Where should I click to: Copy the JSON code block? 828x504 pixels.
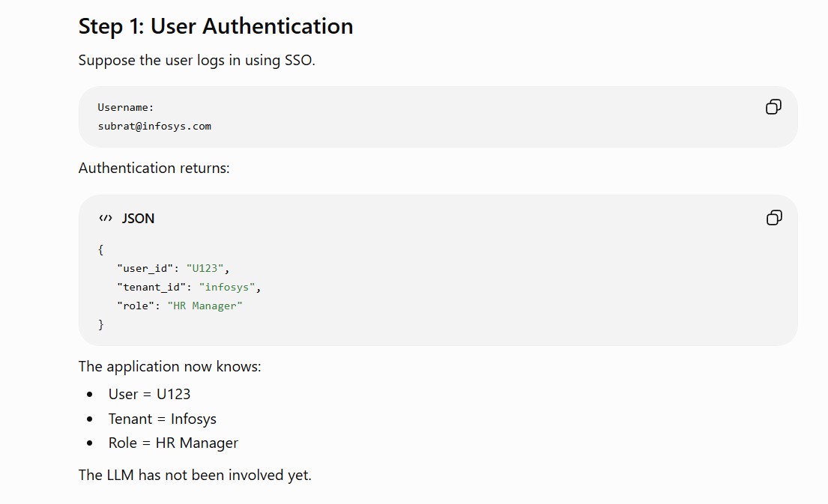773,218
